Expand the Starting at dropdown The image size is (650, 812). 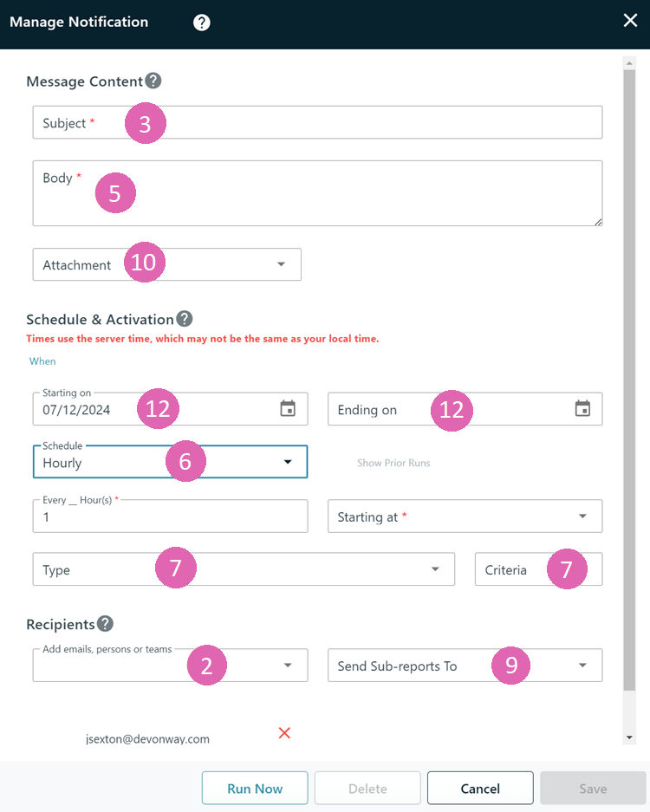click(465, 516)
